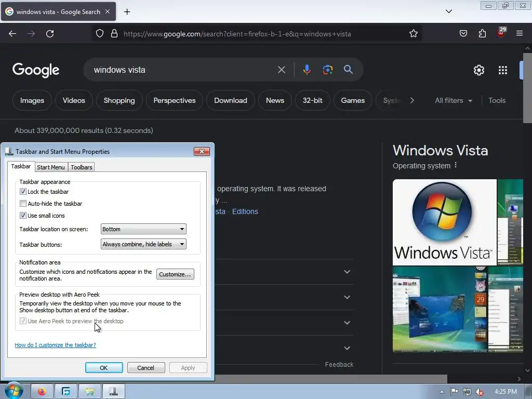Close the windows vista Google Search tab
The image size is (532, 399).
coord(107,11)
